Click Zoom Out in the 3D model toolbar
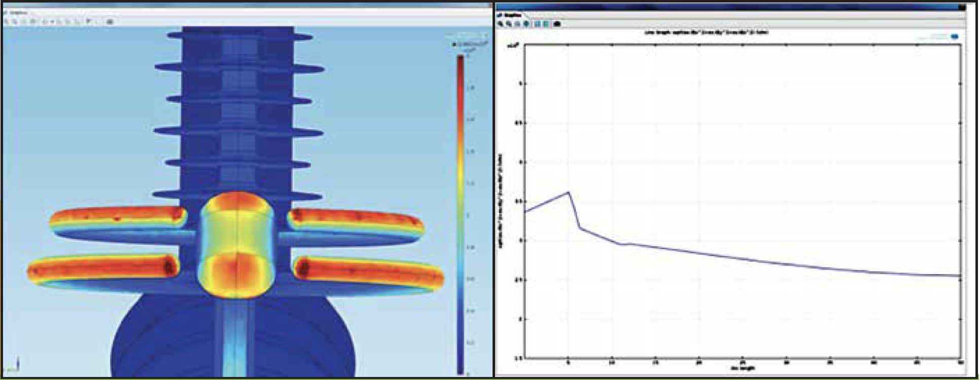The image size is (980, 380). click(14, 21)
